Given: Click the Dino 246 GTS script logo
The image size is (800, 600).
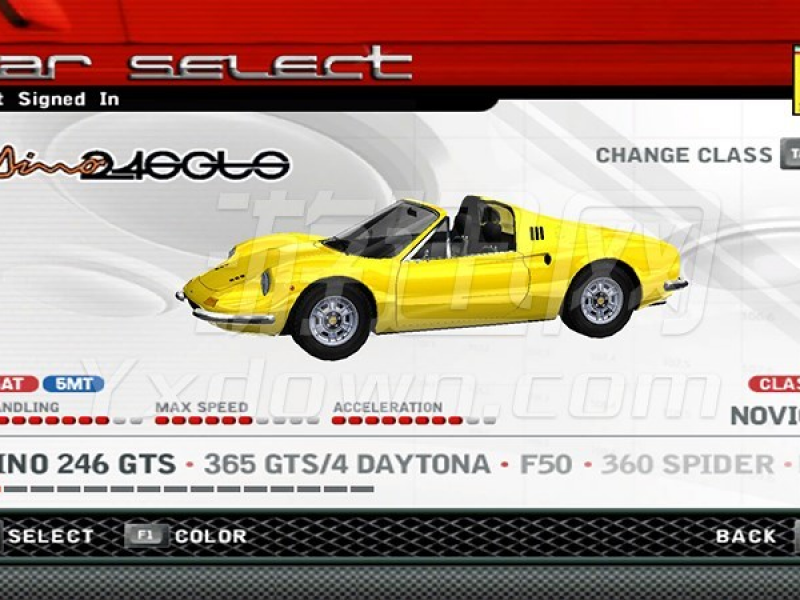Looking at the screenshot, I should tap(145, 164).
